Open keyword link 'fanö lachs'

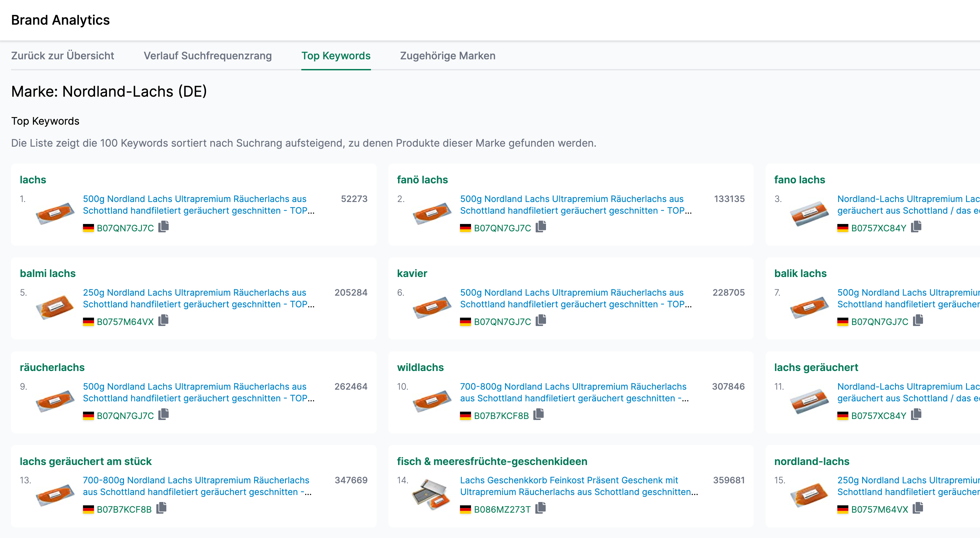point(422,180)
